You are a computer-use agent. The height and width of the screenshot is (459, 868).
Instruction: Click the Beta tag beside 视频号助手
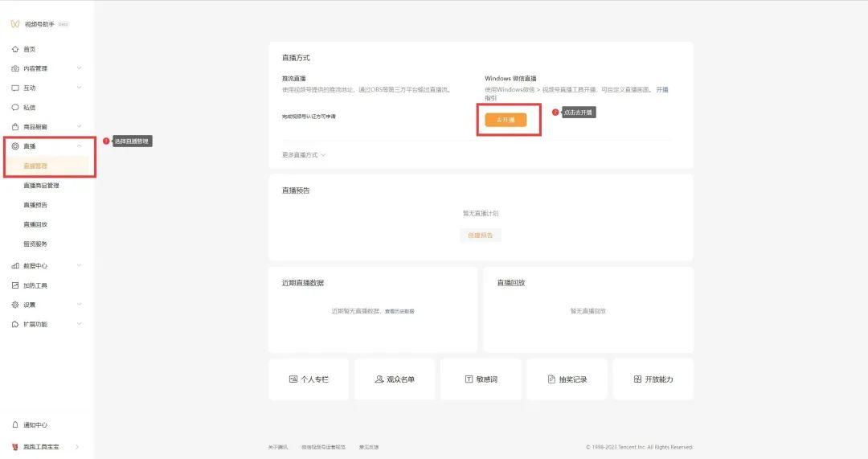tap(63, 24)
